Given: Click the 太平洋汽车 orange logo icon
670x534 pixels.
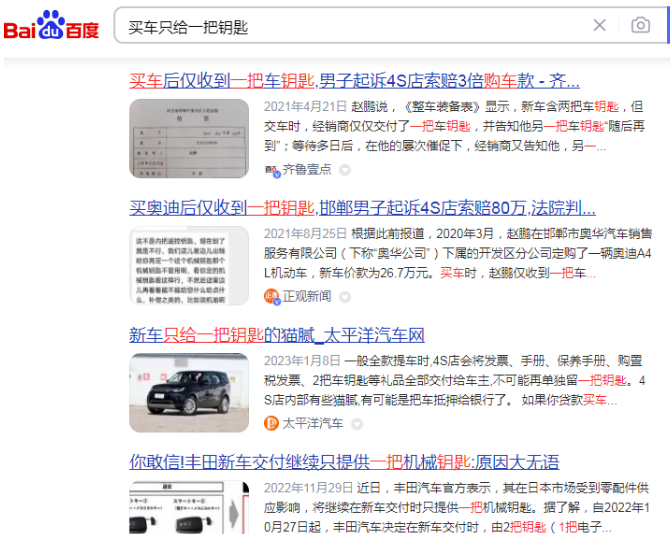Looking at the screenshot, I should coord(271,423).
